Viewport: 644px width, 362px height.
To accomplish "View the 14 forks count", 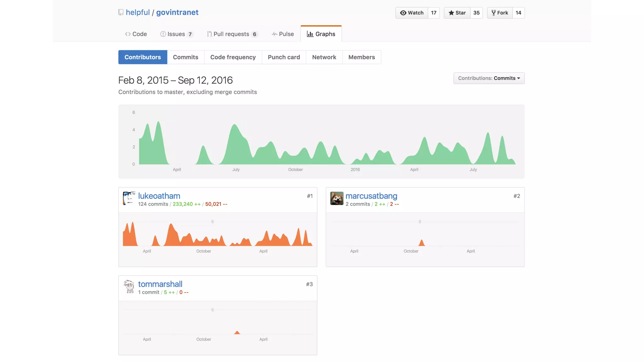I will 518,13.
